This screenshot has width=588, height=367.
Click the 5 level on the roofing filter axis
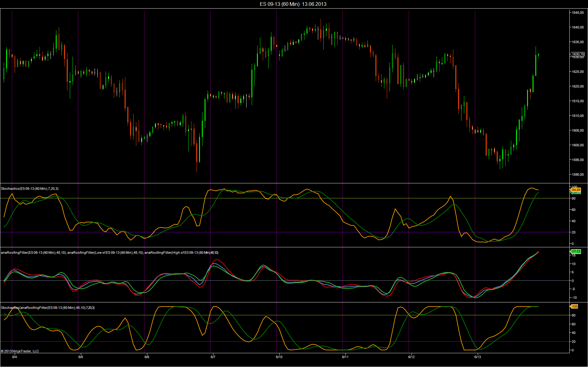[x=573, y=272]
